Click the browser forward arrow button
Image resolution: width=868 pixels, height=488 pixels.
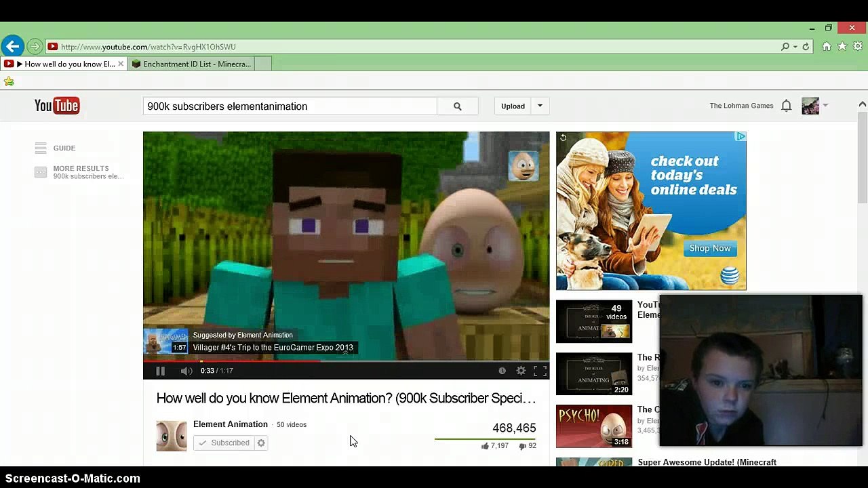35,47
